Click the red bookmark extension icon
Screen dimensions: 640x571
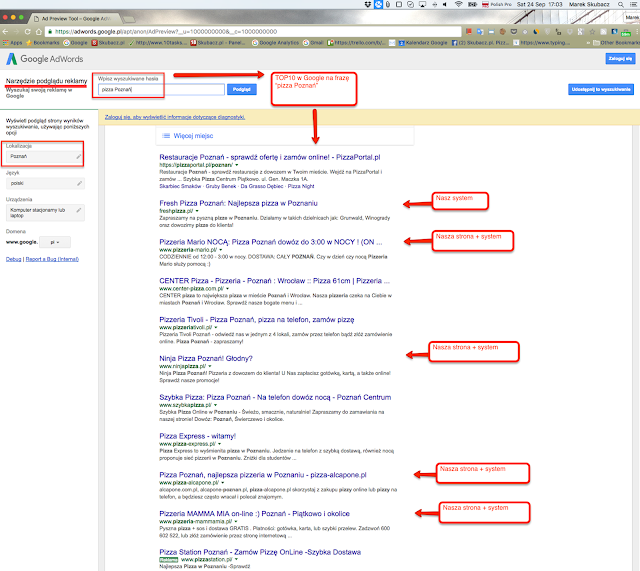tap(469, 31)
